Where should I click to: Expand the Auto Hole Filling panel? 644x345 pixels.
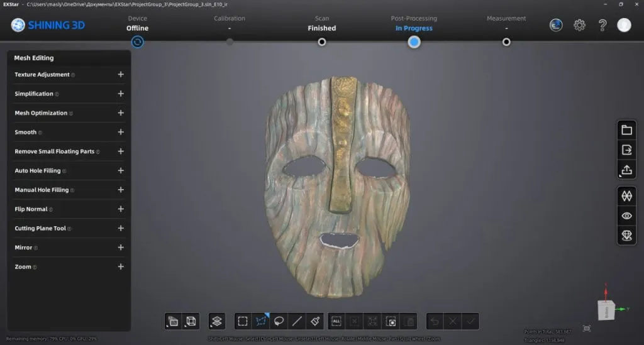point(121,170)
